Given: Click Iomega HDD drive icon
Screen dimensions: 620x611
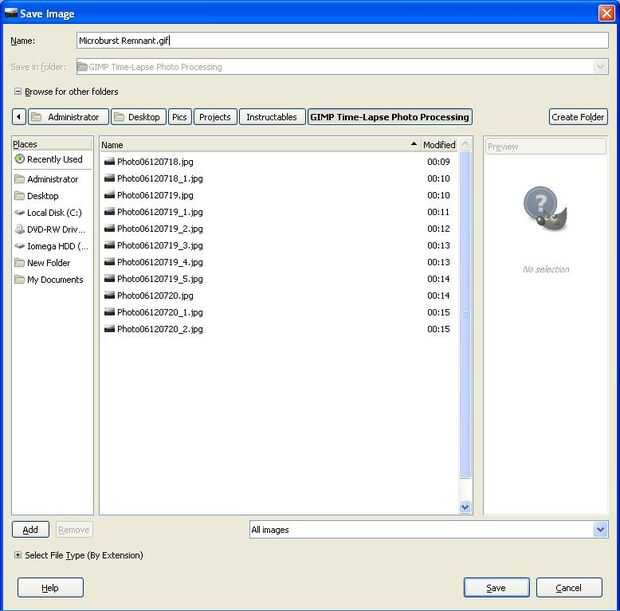Looking at the screenshot, I should click(x=19, y=246).
